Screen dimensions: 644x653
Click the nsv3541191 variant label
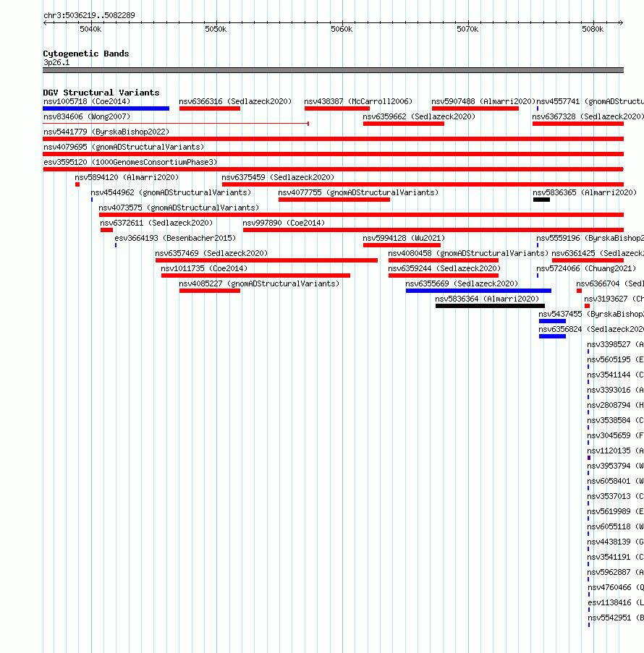tap(615, 558)
